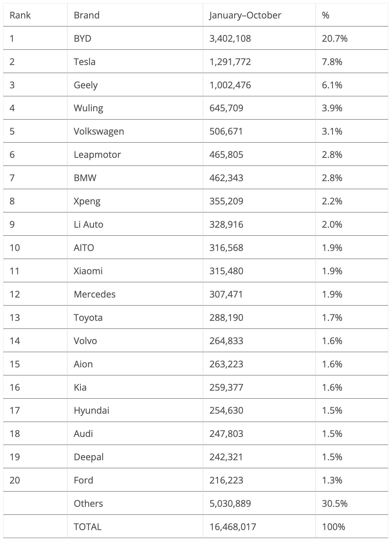Click Tesla's sales figure 1,291,772
This screenshot has height=540, width=392.
(x=230, y=62)
